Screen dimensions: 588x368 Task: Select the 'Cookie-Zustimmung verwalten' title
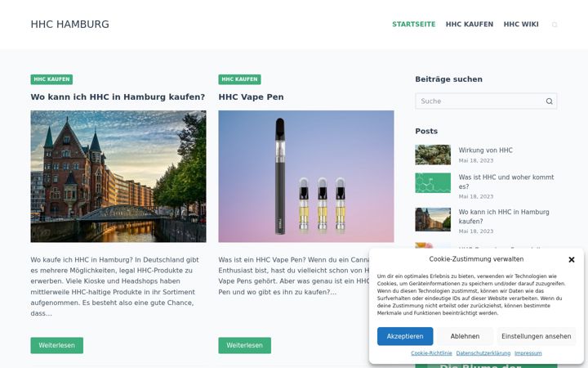pyautogui.click(x=476, y=259)
